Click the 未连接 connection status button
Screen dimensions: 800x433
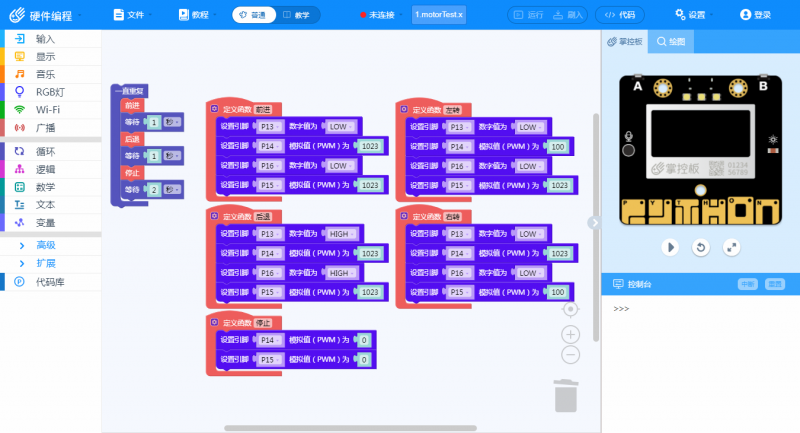point(377,15)
